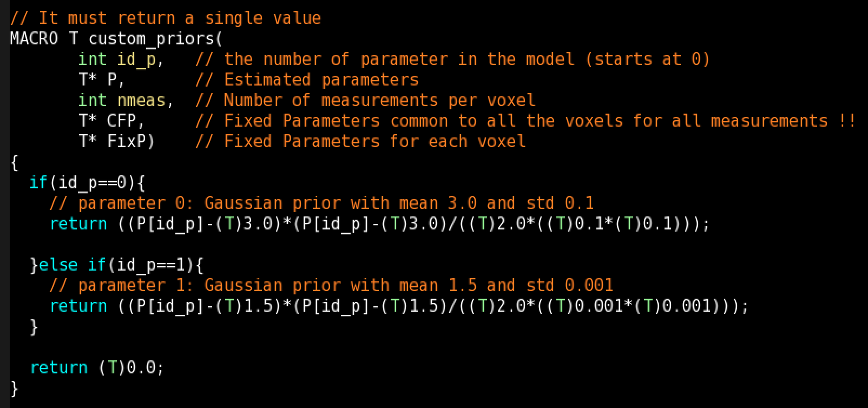Click the 'MACRO' keyword in function declaration
The width and height of the screenshot is (868, 408).
pyautogui.click(x=34, y=39)
